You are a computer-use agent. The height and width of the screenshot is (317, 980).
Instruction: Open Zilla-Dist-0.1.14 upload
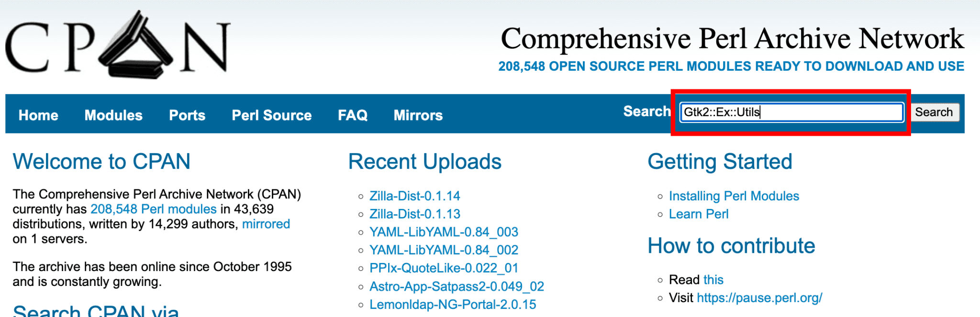(x=414, y=196)
